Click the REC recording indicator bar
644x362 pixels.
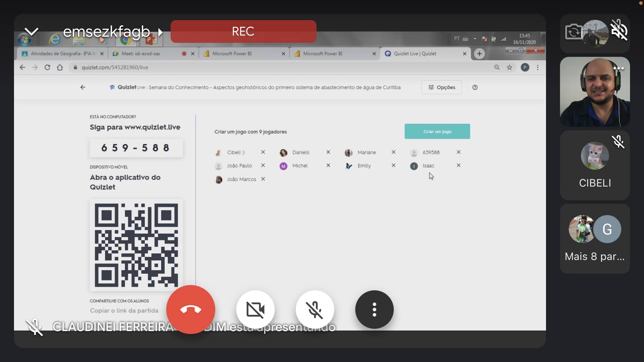(x=243, y=31)
